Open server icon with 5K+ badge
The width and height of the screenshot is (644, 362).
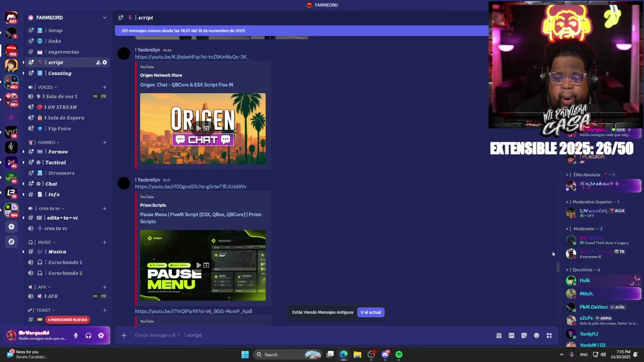[11, 99]
